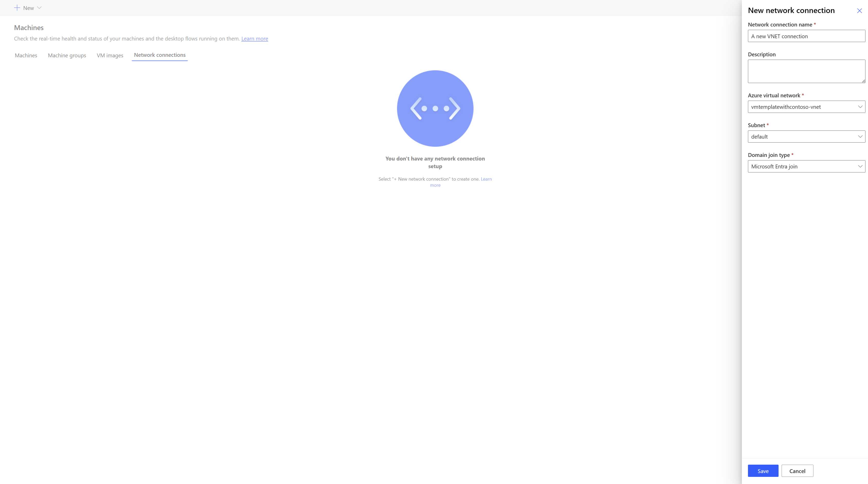Click the Cancel button to discard changes
This screenshot has height=484, width=868.
click(x=797, y=470)
